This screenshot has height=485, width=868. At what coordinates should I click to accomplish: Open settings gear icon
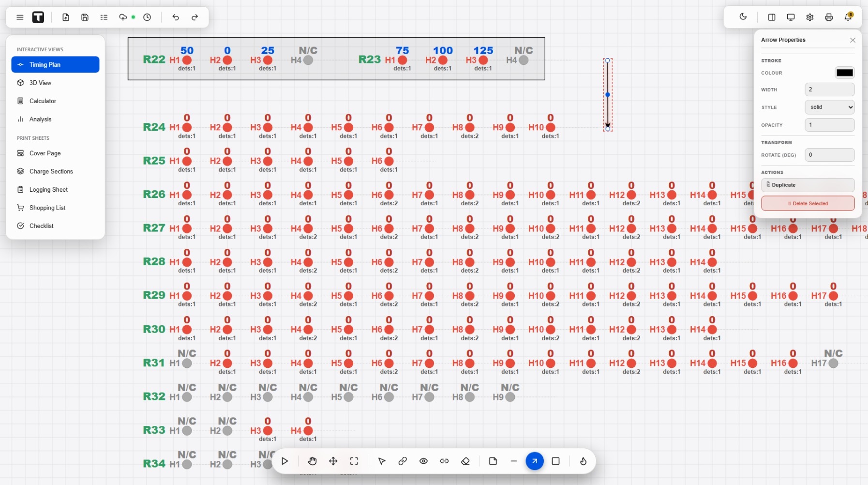[x=810, y=17]
